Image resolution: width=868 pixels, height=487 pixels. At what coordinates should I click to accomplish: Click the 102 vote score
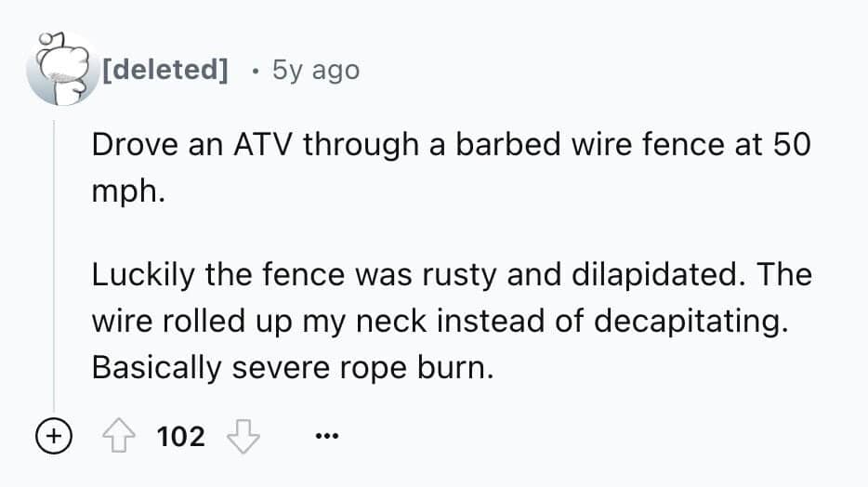tap(180, 434)
